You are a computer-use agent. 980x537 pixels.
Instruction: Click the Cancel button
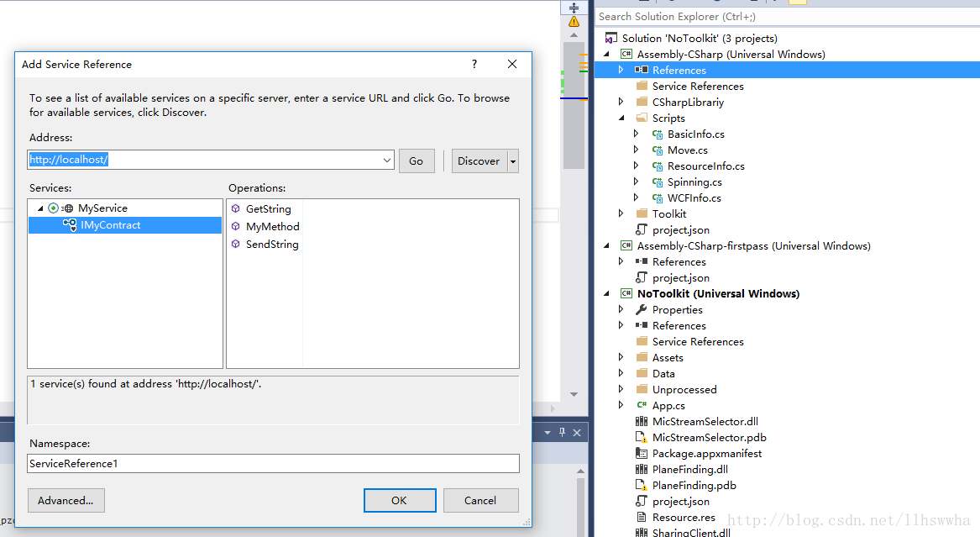tap(480, 500)
